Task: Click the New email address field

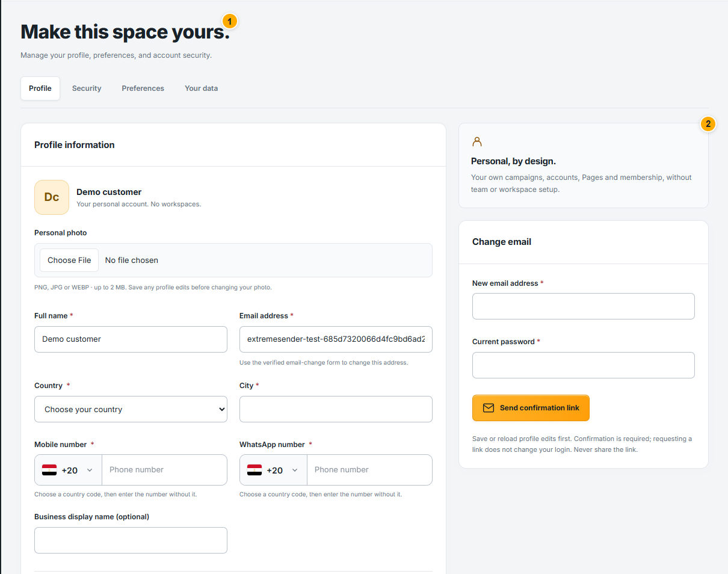Action: [584, 306]
